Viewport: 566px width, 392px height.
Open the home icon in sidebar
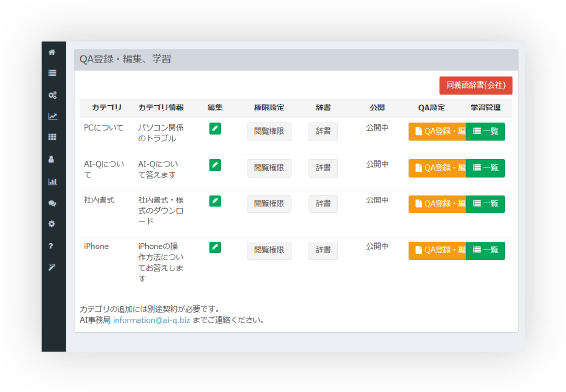(x=52, y=52)
